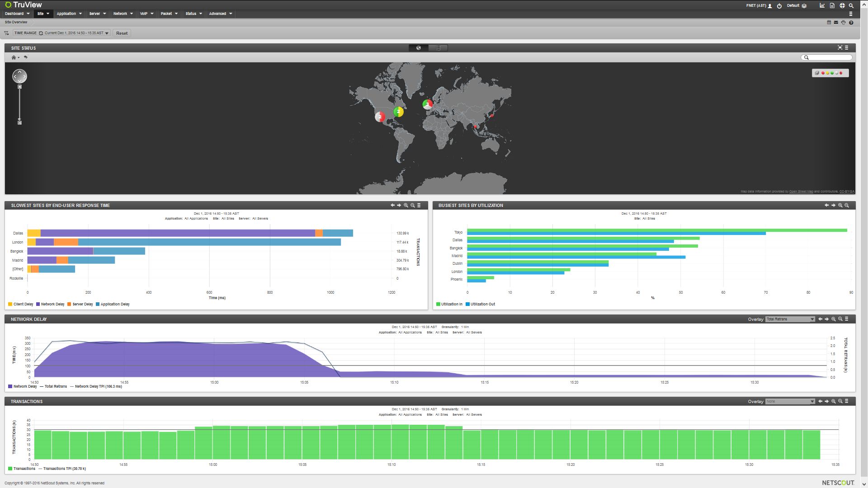Click the back arrow on Slowest Sites panel
The height and width of the screenshot is (488, 868).
coord(392,205)
